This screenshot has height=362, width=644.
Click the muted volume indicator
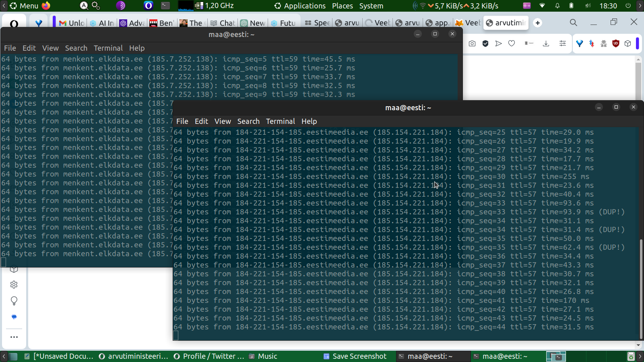pos(588,6)
